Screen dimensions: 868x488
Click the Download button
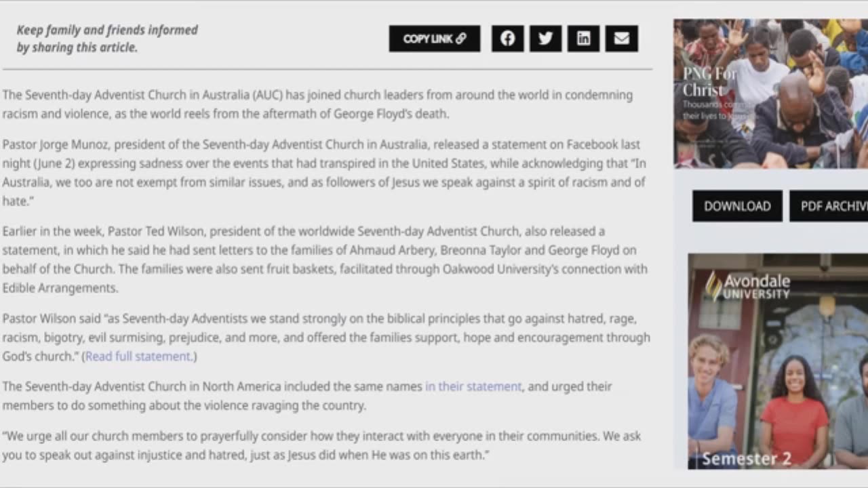737,206
